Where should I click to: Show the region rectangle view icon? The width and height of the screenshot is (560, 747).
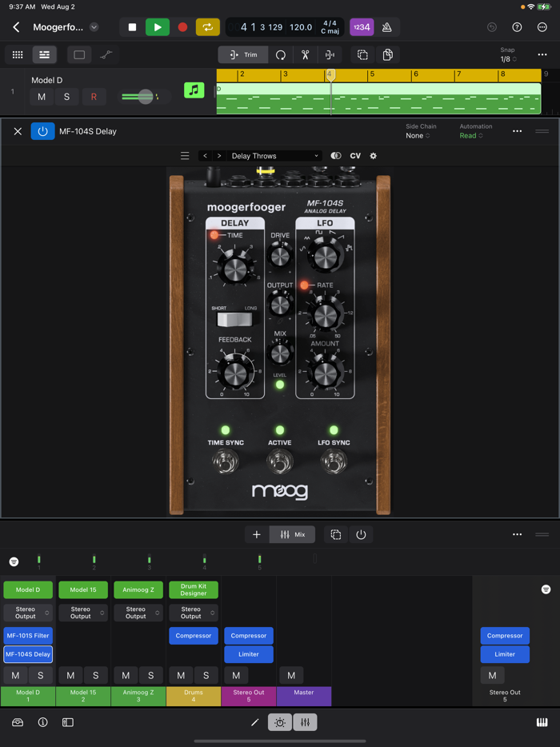coord(79,55)
